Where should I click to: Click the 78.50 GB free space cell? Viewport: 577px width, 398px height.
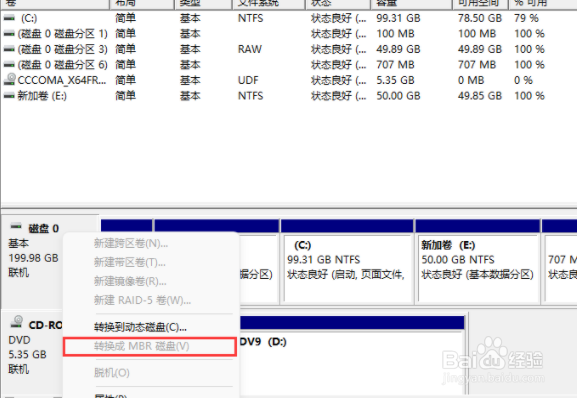coord(480,18)
